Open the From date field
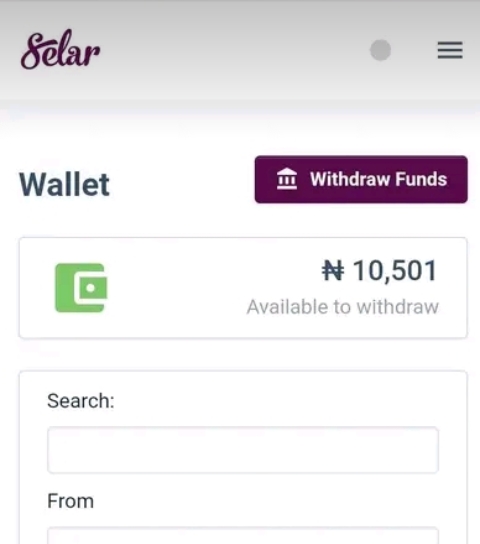 coord(243,536)
